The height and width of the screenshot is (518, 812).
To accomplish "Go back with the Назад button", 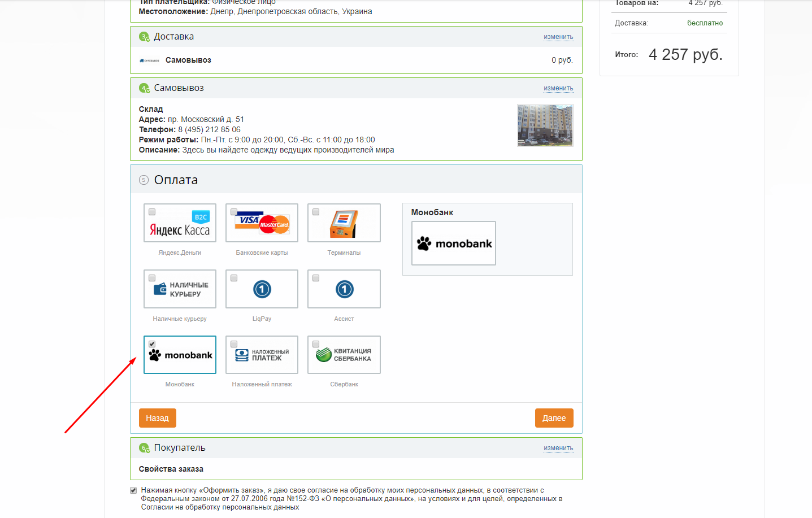I will point(158,418).
